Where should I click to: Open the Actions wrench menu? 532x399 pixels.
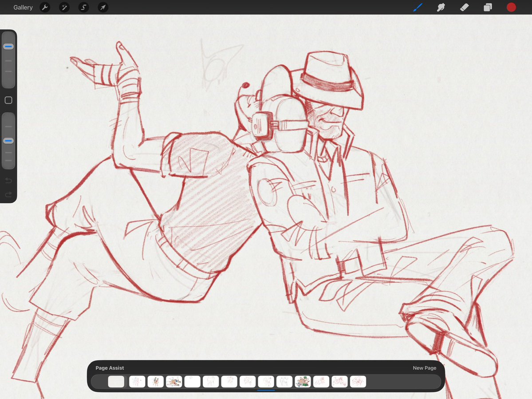click(45, 7)
